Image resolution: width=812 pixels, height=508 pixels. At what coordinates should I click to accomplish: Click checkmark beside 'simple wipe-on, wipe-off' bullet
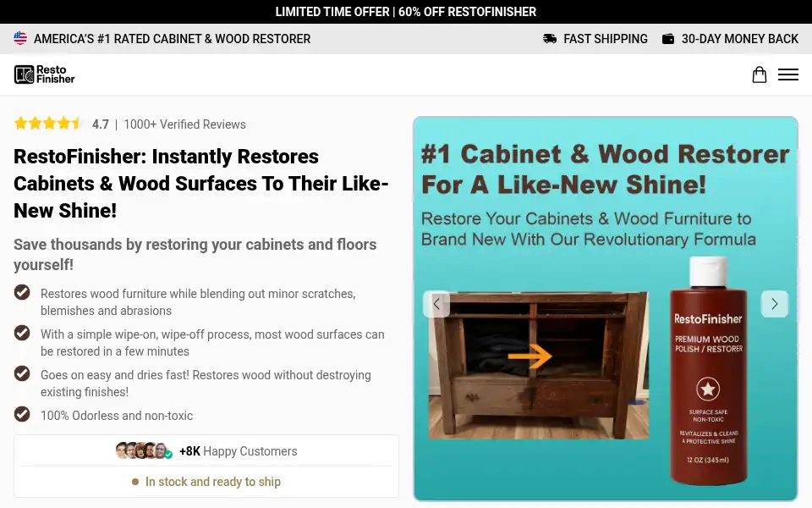[22, 333]
